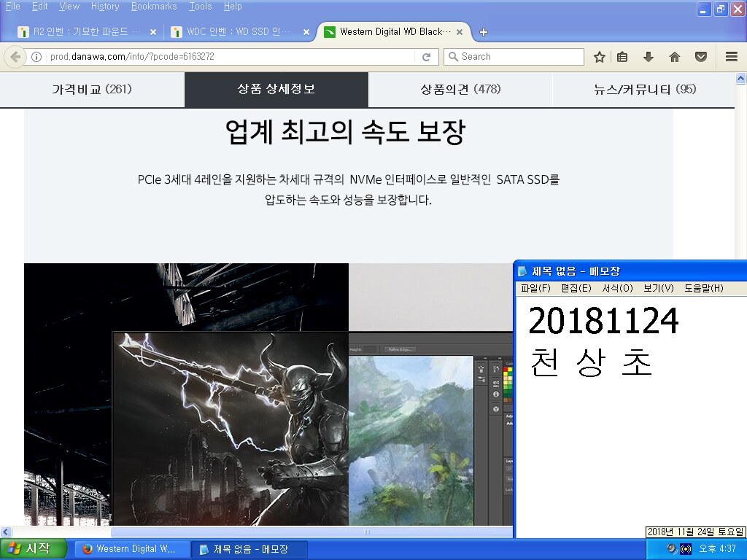Open the 상품의견 (478) tab

point(460,90)
